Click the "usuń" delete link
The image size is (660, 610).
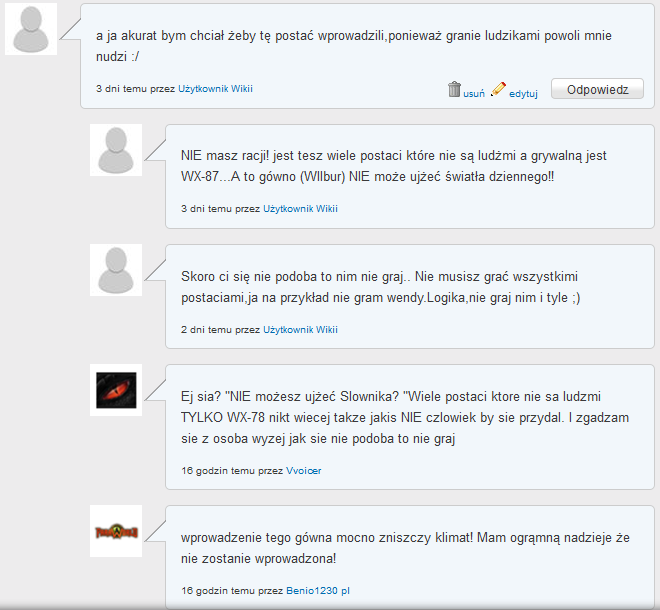tap(474, 93)
